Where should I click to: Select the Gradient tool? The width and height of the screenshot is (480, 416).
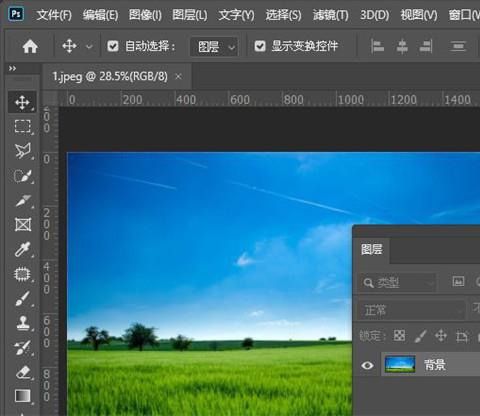(23, 396)
